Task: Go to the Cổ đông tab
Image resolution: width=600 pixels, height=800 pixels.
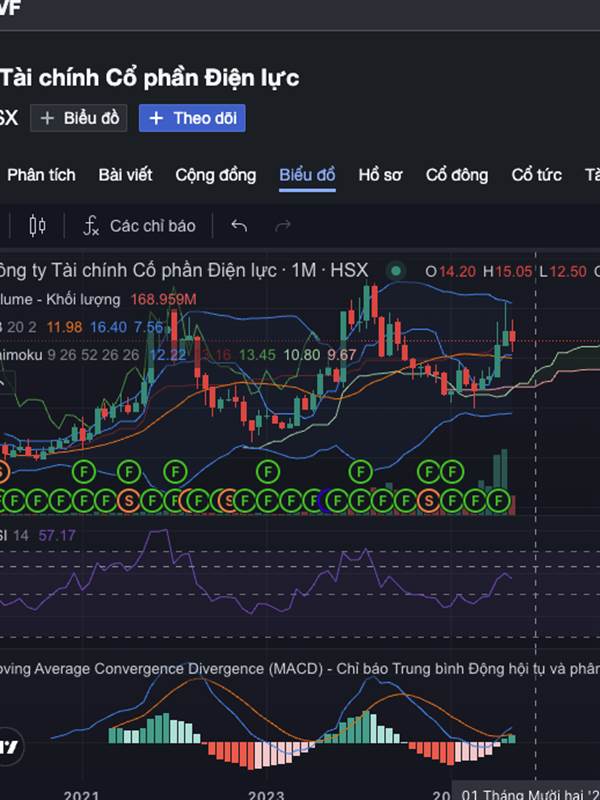Action: pyautogui.click(x=457, y=175)
